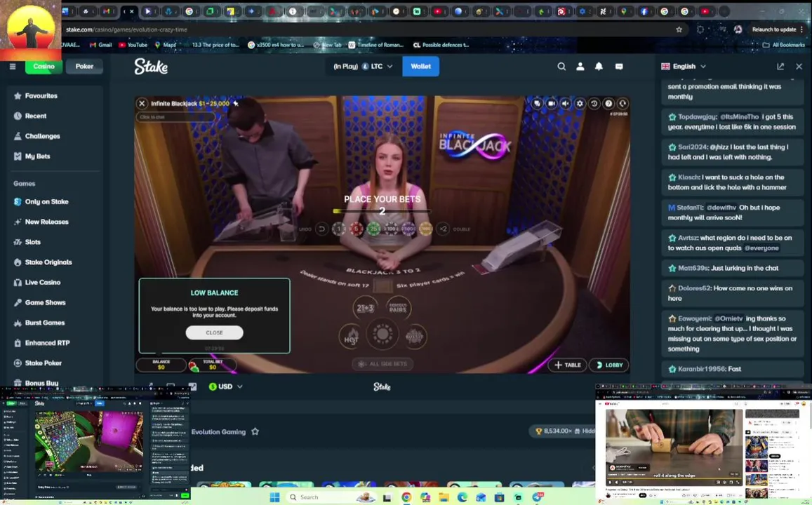Undo the last bet

321,229
